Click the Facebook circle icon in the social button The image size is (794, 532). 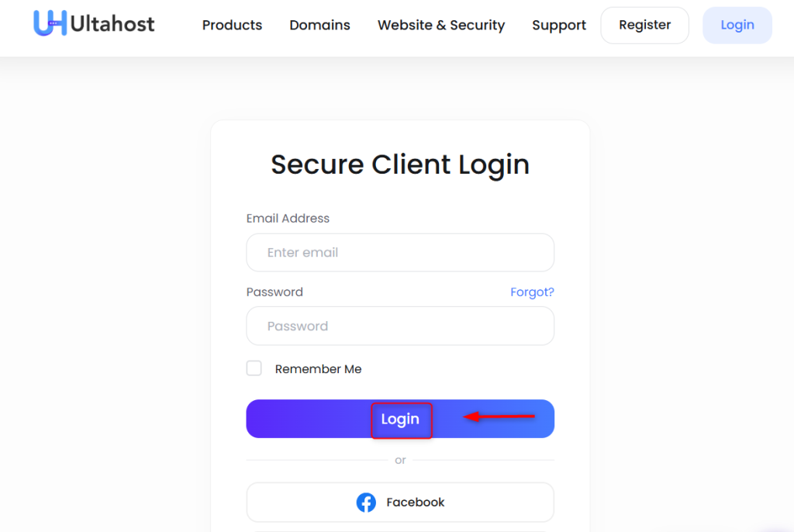tap(366, 502)
